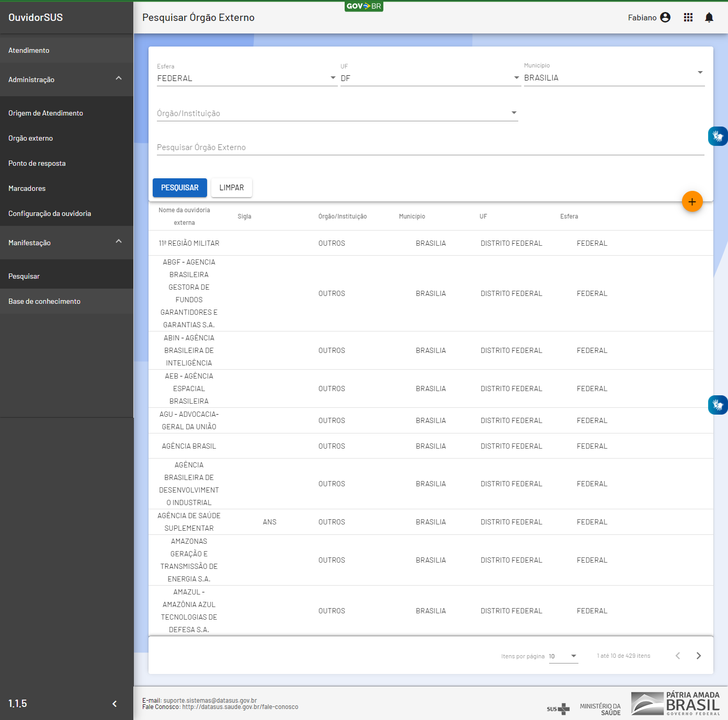Open the Órgão/Instituição dropdown
The image size is (728, 720).
tap(337, 113)
